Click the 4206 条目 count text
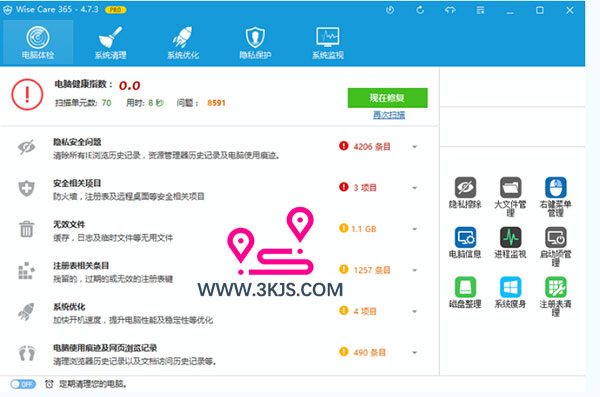Viewport: 600px width, 397px height. pyautogui.click(x=372, y=147)
